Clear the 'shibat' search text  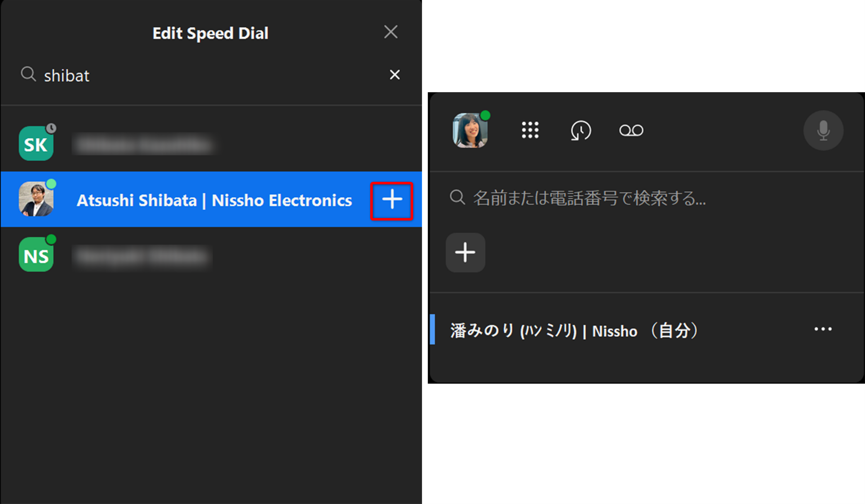pyautogui.click(x=395, y=74)
